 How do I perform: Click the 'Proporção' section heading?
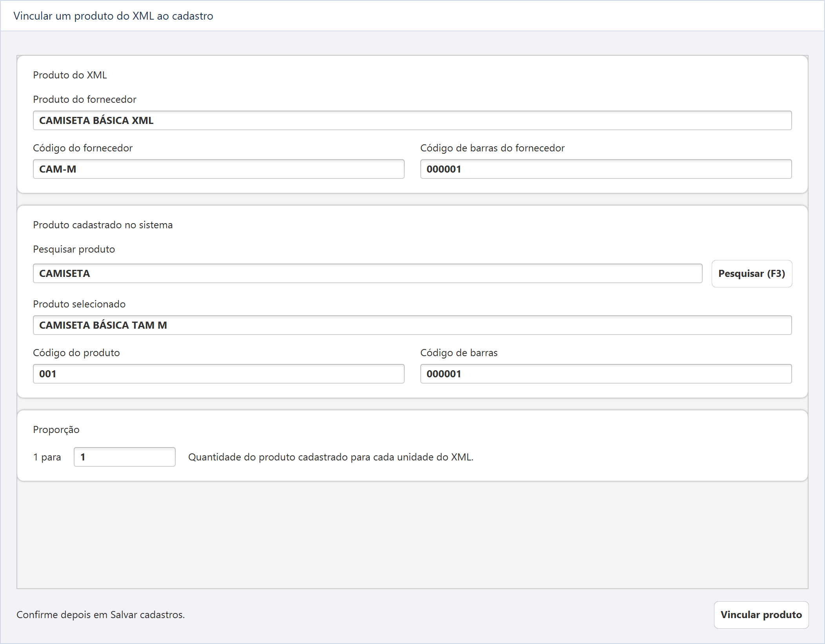56,429
